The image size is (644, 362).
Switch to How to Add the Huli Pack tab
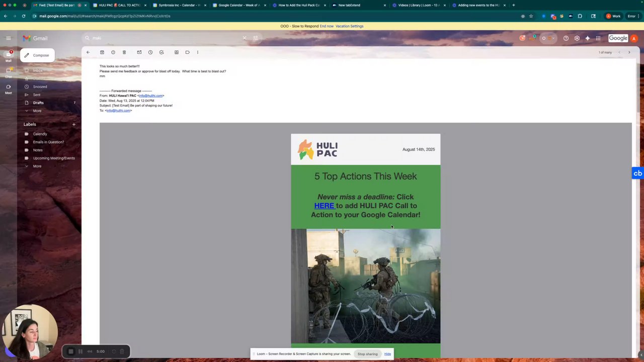coord(299,5)
